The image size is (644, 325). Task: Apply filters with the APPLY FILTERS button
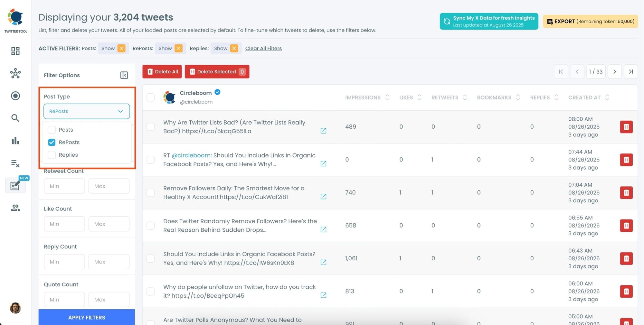coord(87,317)
